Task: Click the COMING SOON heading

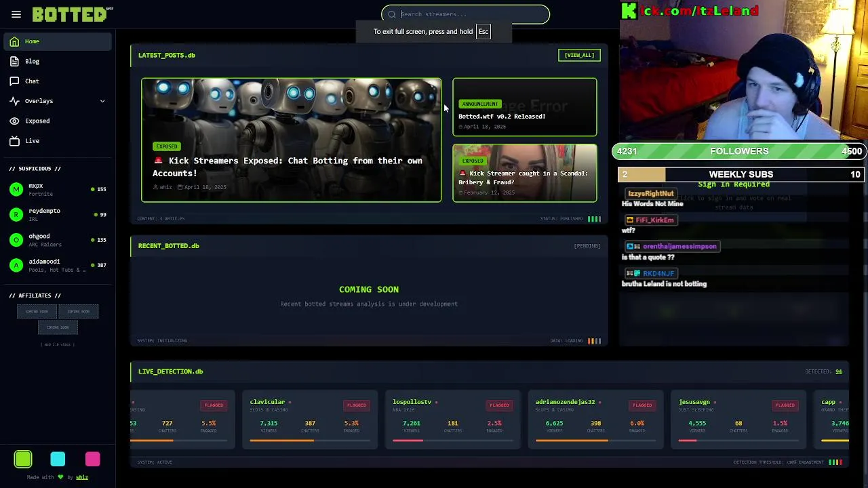Action: coord(369,289)
